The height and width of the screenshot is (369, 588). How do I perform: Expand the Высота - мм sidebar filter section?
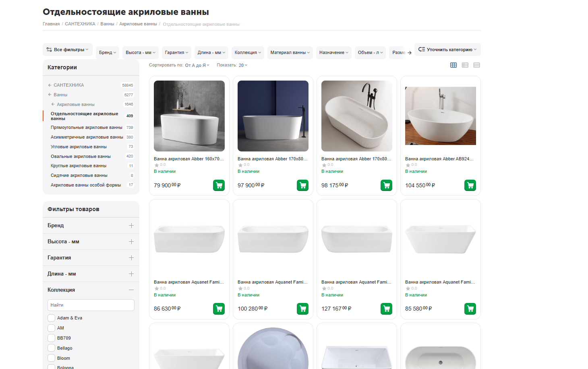pyautogui.click(x=91, y=242)
